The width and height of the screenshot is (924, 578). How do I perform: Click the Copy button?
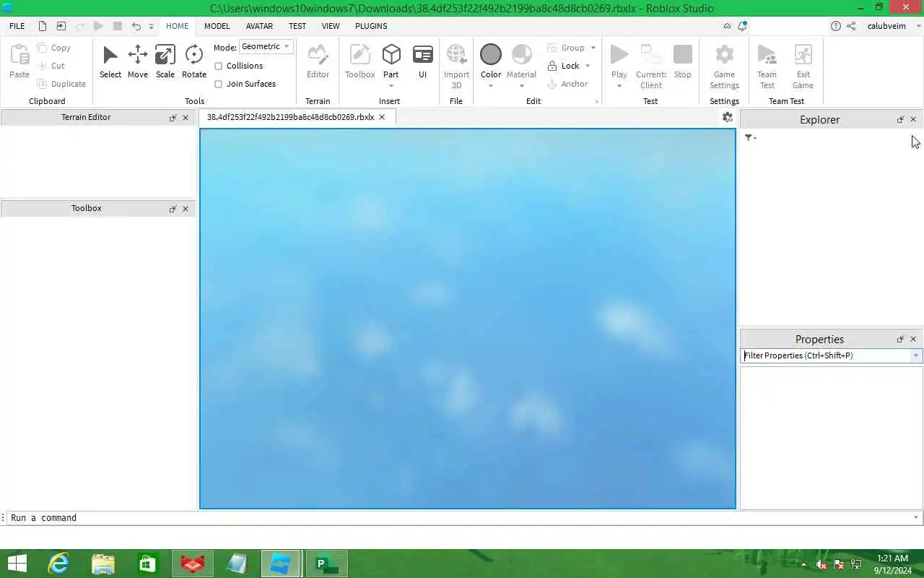[x=54, y=48]
